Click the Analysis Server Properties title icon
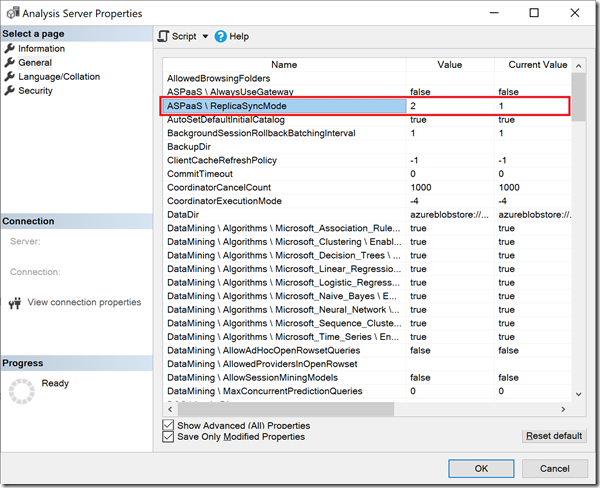600x488 pixels. click(13, 13)
